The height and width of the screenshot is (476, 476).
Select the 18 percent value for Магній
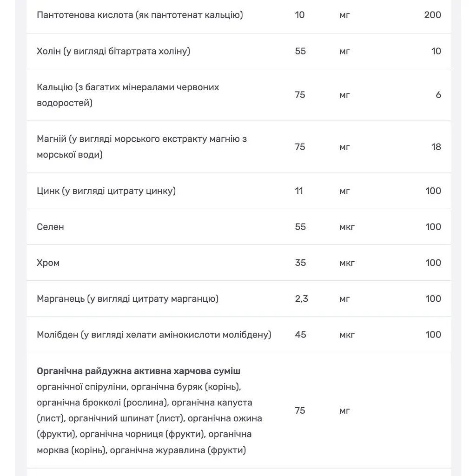tap(436, 147)
